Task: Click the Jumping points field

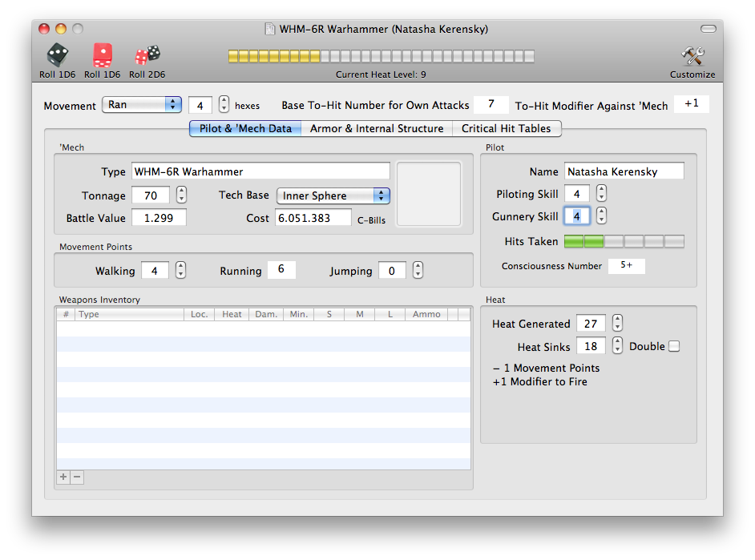Action: click(392, 271)
